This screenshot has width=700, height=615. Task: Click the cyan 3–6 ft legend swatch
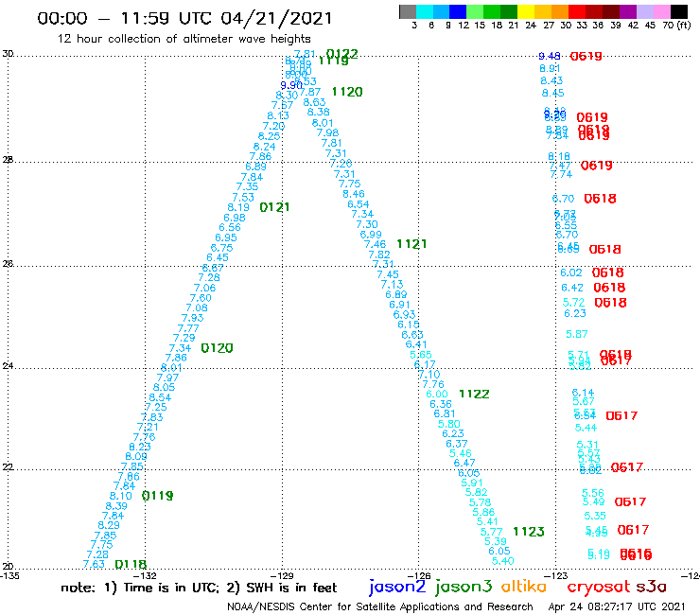coord(424,11)
